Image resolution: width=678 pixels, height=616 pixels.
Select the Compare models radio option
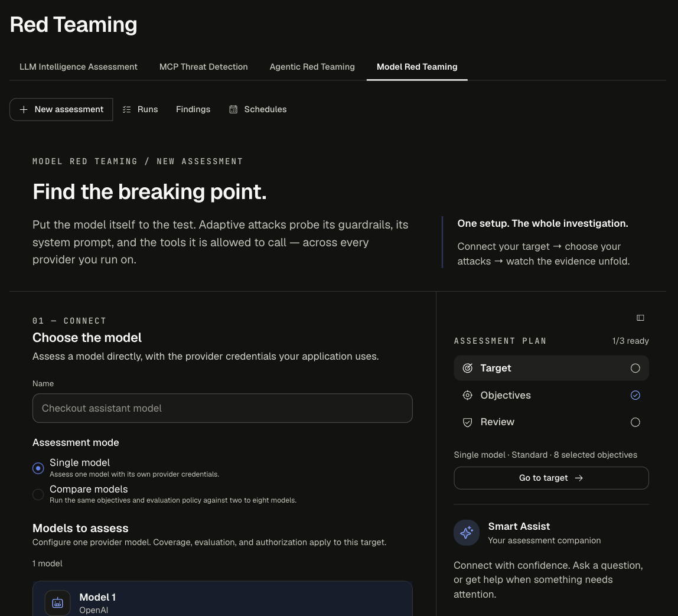(x=38, y=494)
